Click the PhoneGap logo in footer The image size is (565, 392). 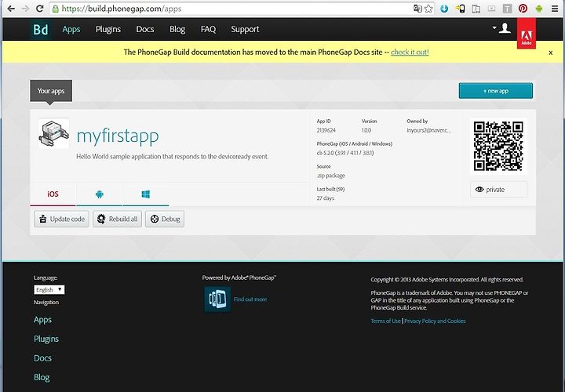(x=217, y=299)
